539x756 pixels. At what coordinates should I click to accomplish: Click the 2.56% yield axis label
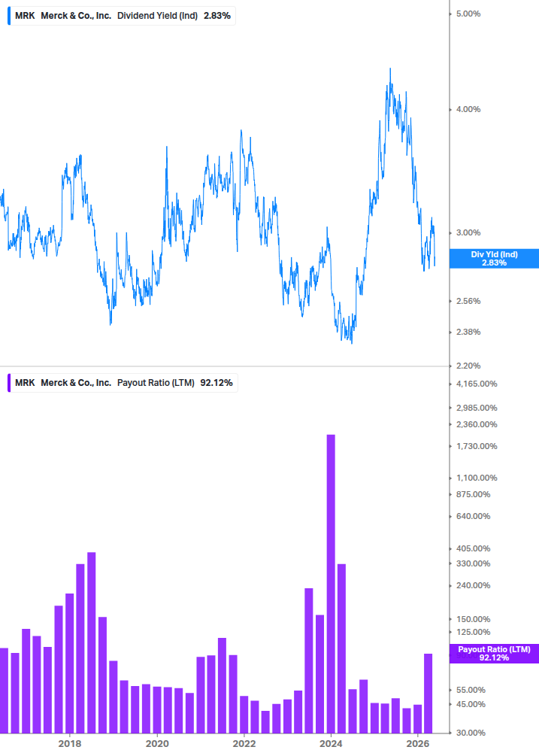tap(468, 302)
